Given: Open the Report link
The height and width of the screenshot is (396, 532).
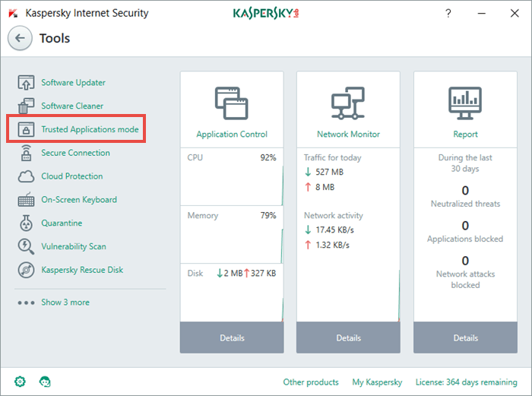Looking at the screenshot, I should pyautogui.click(x=465, y=134).
